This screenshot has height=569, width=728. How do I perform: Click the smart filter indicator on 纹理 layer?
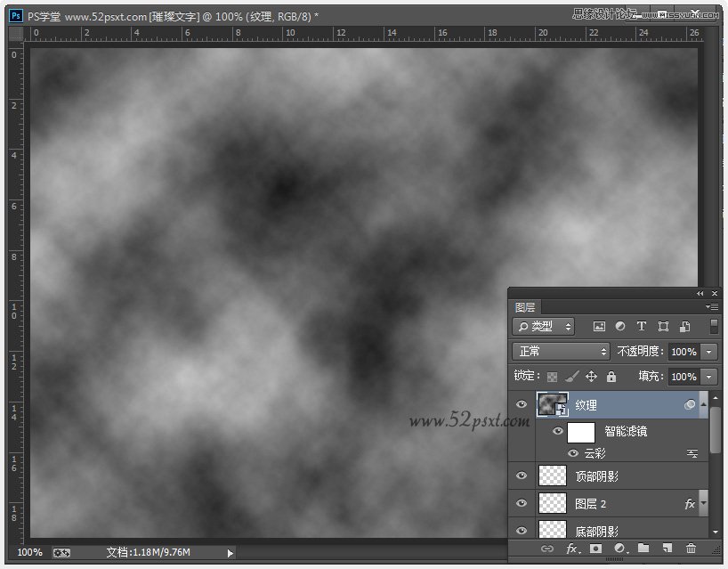tap(690, 404)
